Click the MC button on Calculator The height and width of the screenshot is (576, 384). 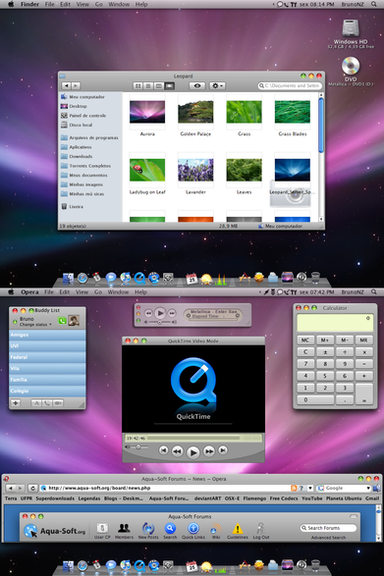click(305, 340)
